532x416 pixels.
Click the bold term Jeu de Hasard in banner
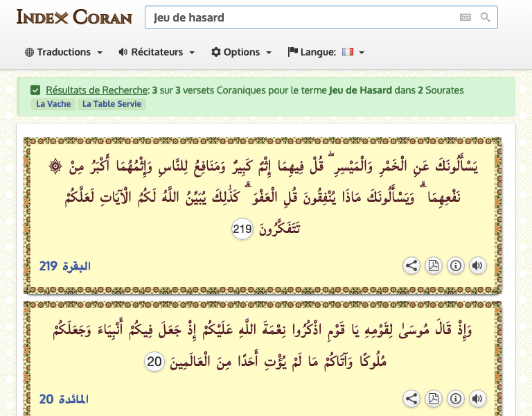pos(360,90)
